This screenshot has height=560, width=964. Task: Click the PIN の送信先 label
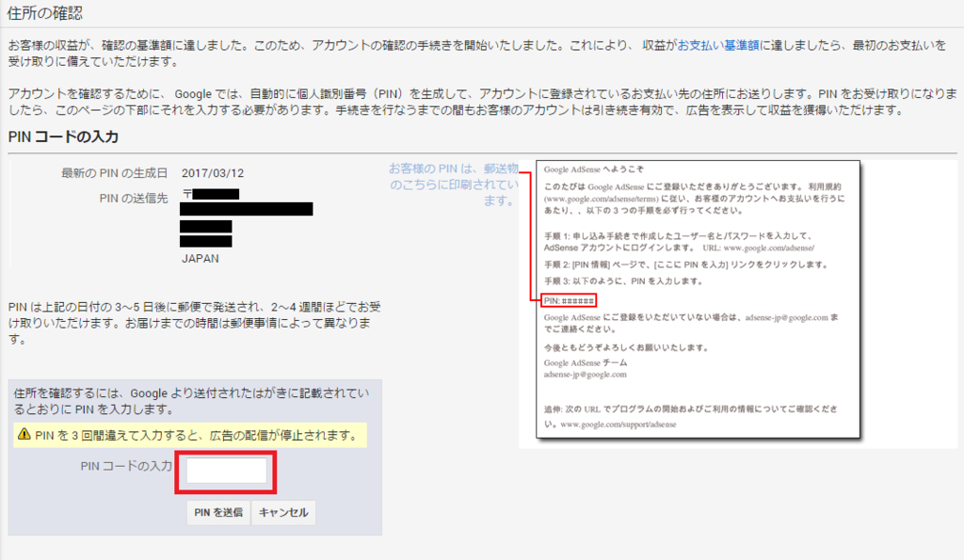point(134,199)
